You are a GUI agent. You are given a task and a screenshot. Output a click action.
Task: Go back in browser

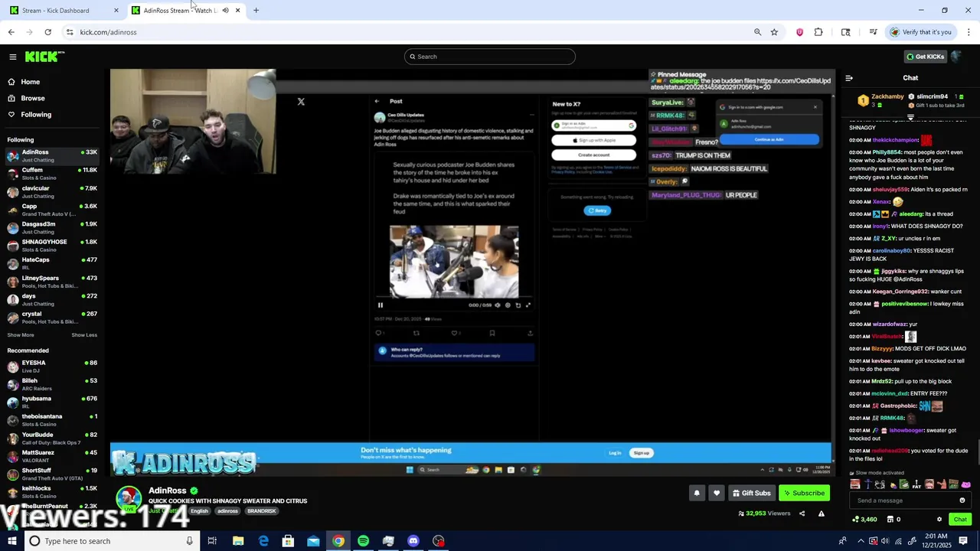click(x=11, y=32)
